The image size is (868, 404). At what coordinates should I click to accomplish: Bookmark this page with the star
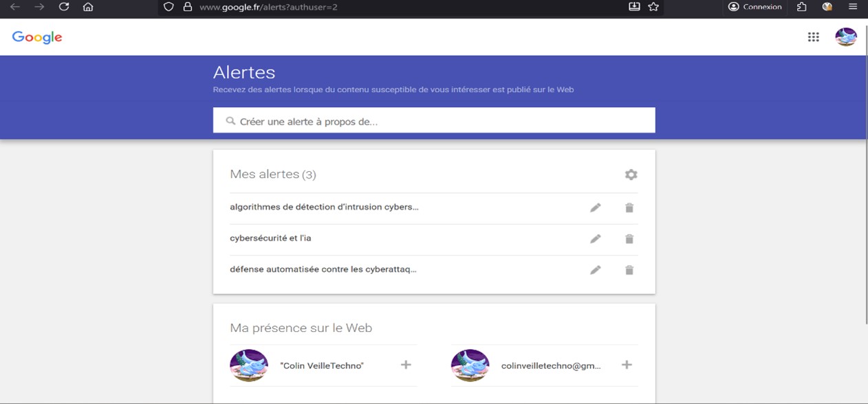click(x=653, y=7)
